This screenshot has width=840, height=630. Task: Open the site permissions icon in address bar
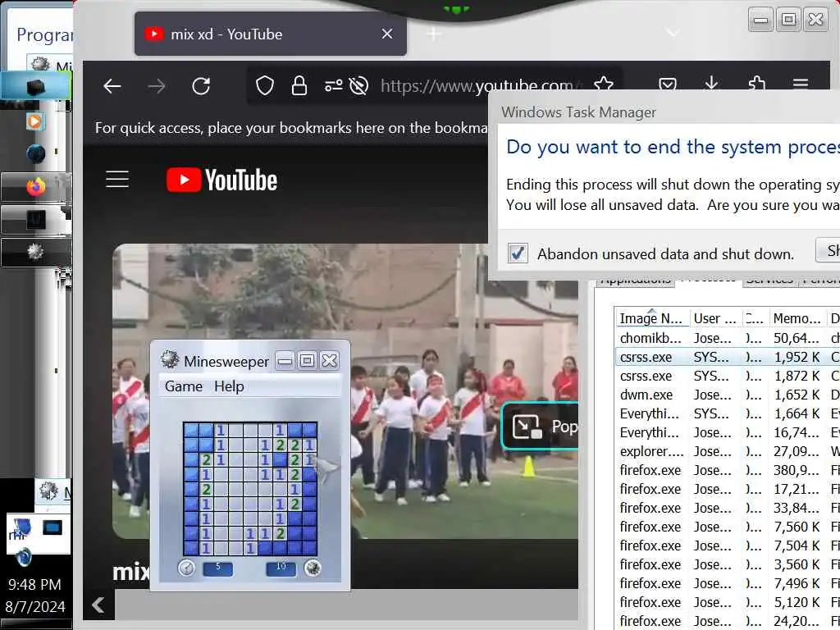click(333, 85)
